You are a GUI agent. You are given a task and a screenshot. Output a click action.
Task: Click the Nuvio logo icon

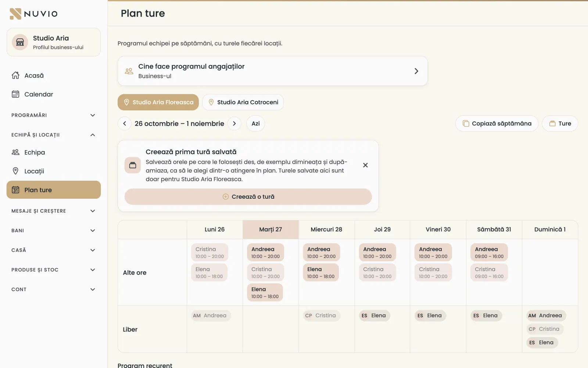coord(15,14)
